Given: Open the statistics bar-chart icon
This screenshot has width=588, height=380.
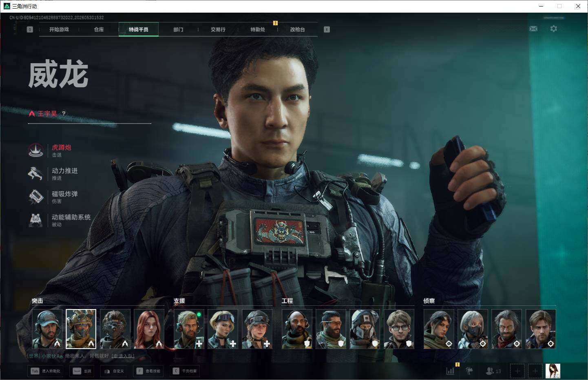Looking at the screenshot, I should pos(450,371).
